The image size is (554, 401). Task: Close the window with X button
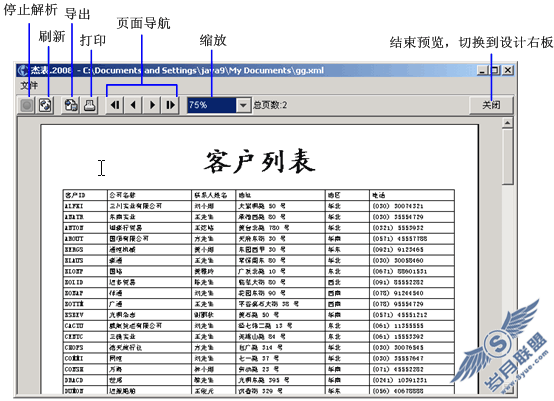coord(508,70)
